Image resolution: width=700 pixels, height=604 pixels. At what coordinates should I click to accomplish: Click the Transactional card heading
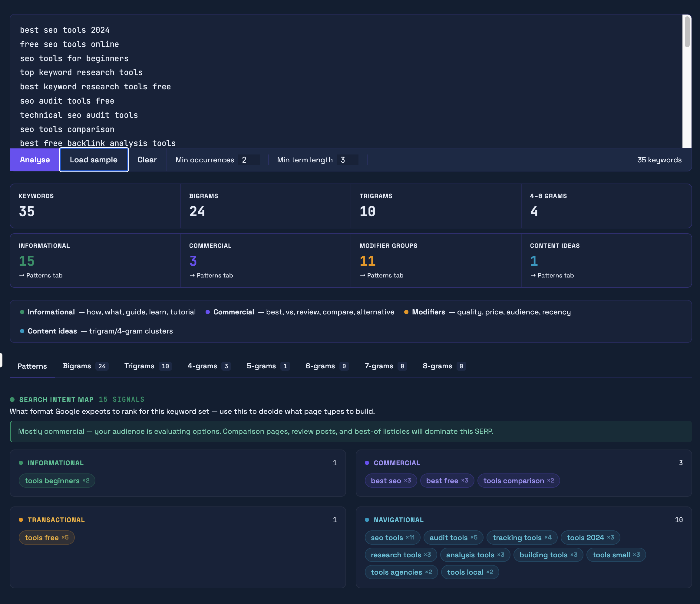click(x=56, y=520)
